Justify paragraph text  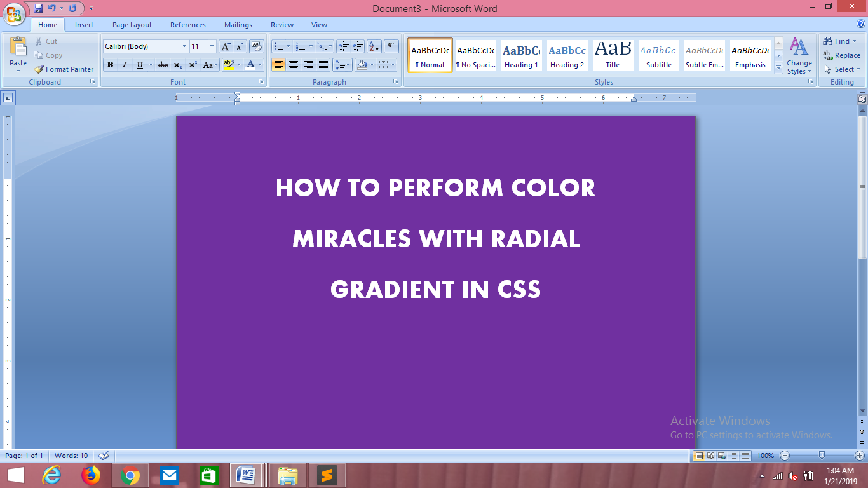[x=324, y=65]
